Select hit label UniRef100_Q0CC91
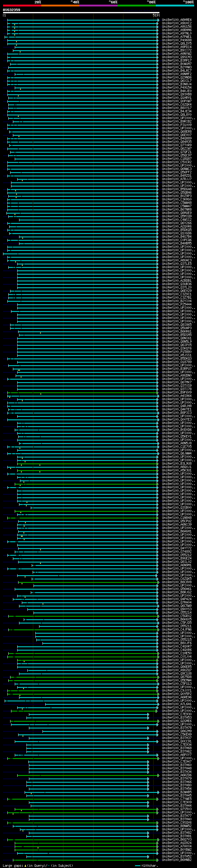197x868 pixels. pyautogui.click(x=177, y=741)
